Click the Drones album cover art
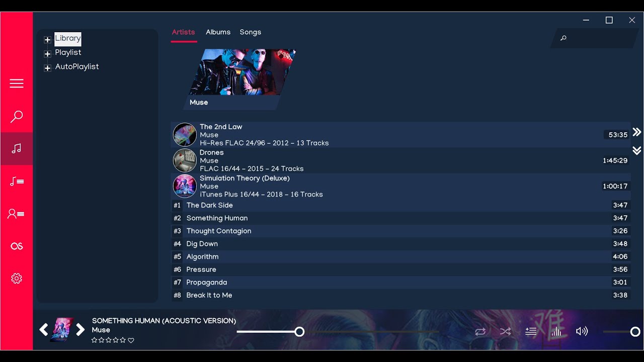The image size is (644, 362). point(185,160)
